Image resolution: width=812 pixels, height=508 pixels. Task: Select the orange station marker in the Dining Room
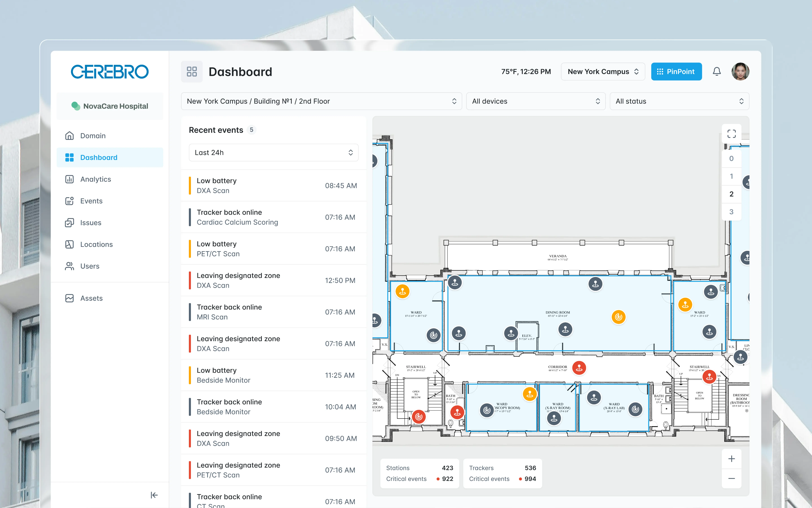[x=618, y=317]
